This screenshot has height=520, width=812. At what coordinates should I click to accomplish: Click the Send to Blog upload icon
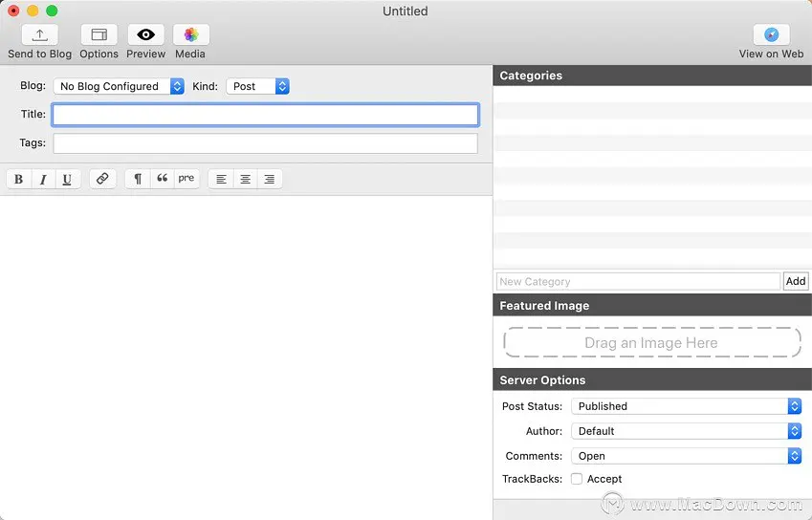click(40, 34)
